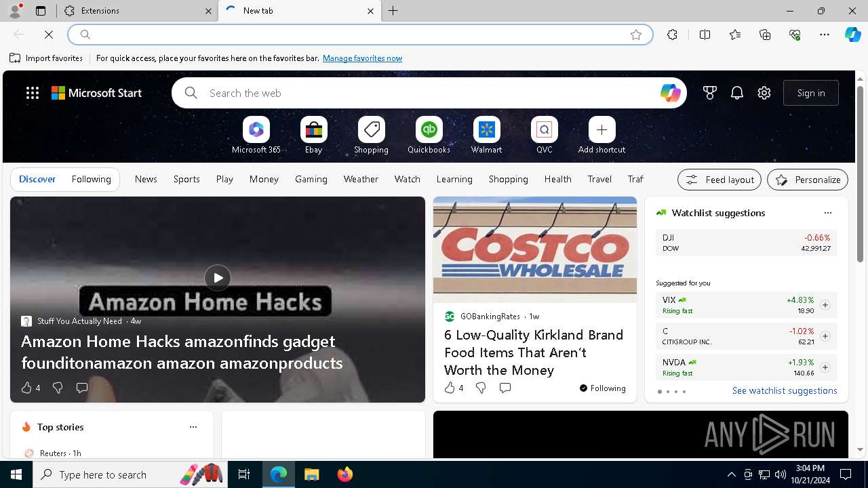Like the Costco Kirkland article
868x488 pixels.
pyautogui.click(x=454, y=388)
